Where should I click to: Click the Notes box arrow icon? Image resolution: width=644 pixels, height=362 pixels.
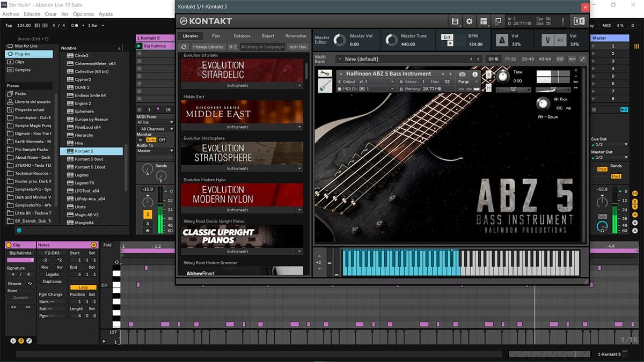(x=93, y=245)
